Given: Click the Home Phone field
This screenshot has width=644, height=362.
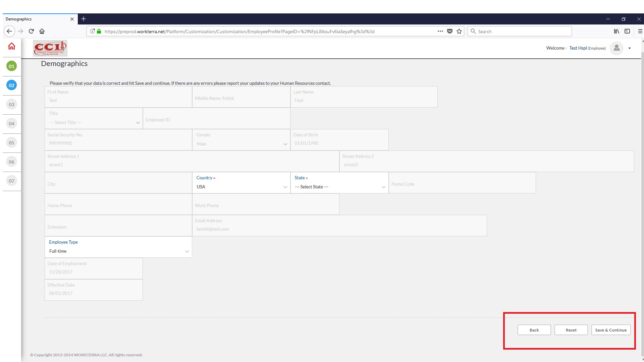Looking at the screenshot, I should (x=118, y=204).
